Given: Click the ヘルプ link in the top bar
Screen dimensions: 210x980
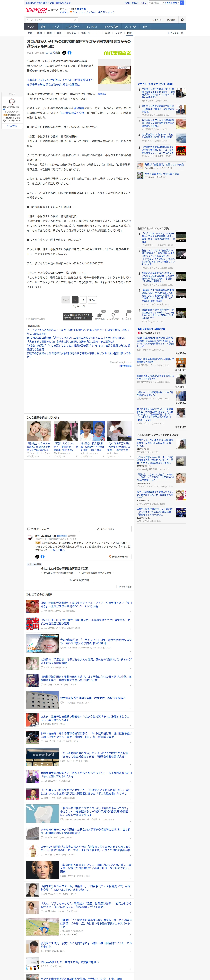Looking at the screenshot, I should pyautogui.click(x=143, y=3).
